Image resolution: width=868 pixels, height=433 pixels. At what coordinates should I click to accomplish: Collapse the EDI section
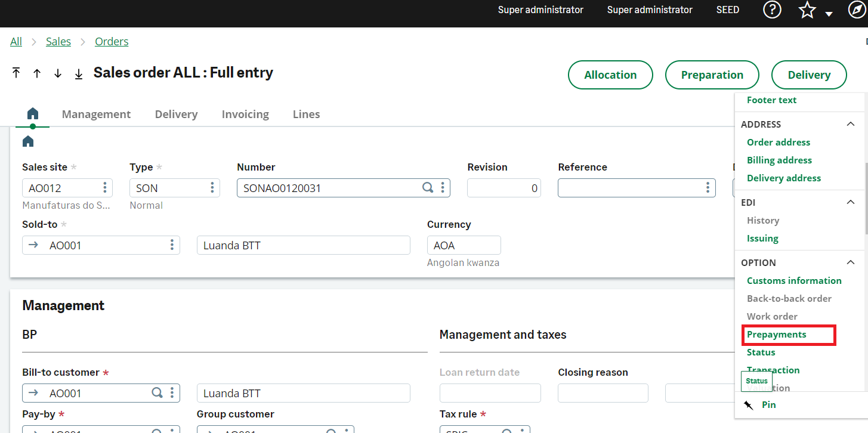[851, 202]
